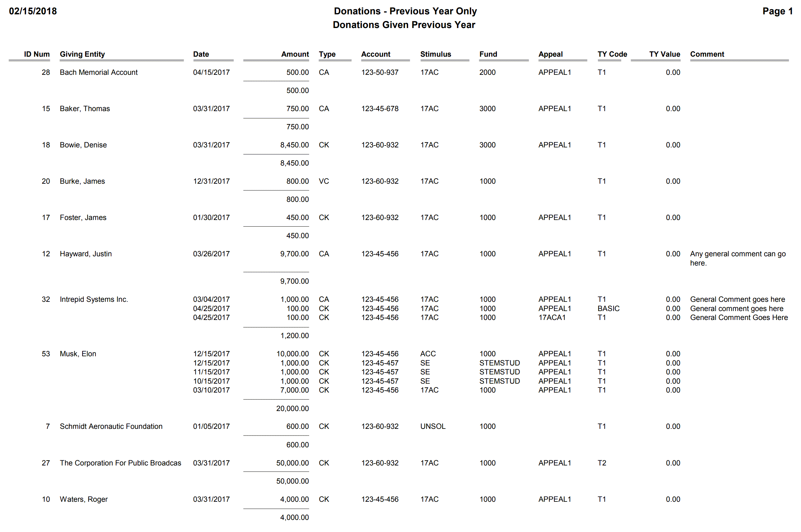Click ID number 7 for Schmidt Aeronautic
Viewport: 801px width, 532px height.
point(48,426)
